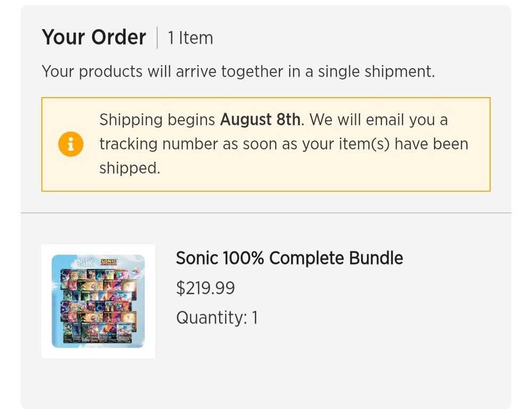
Task: Click the item(s) word in the notice
Action: pyautogui.click(x=364, y=144)
